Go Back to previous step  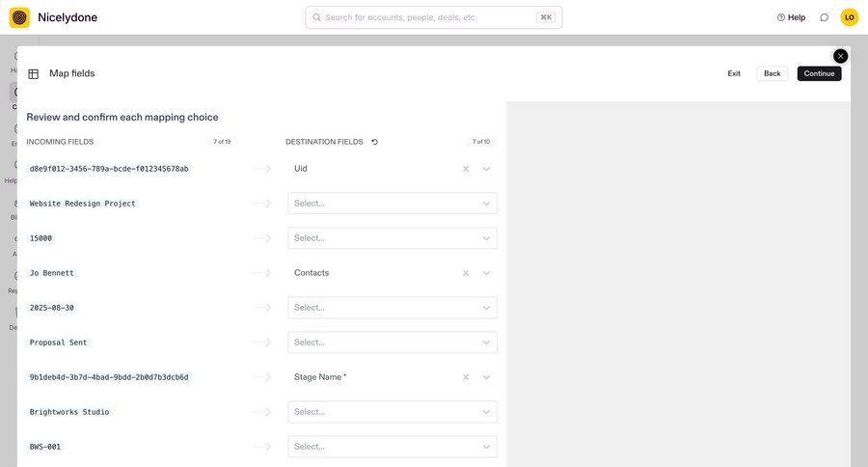[773, 73]
